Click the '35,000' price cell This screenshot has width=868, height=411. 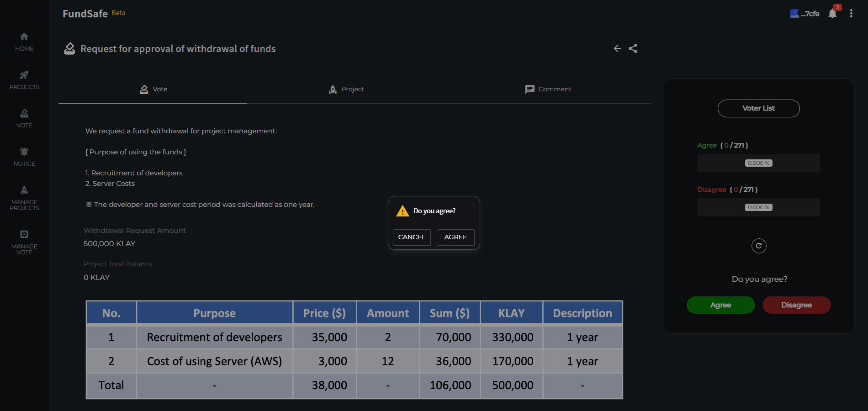(x=325, y=337)
